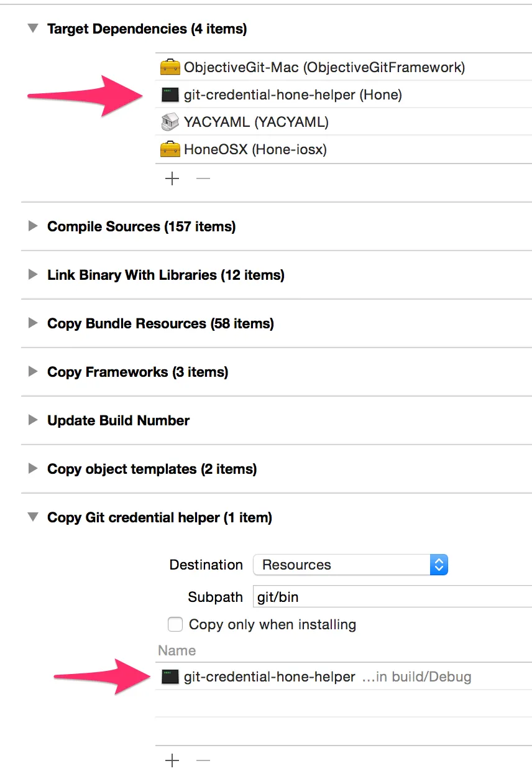532x776 pixels.
Task: Remove the selected target dependency with minus
Action: coord(203,178)
